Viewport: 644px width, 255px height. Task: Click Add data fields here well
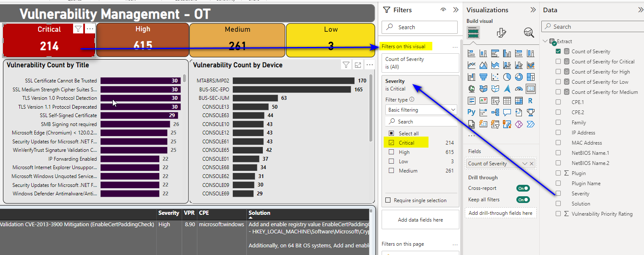(420, 220)
